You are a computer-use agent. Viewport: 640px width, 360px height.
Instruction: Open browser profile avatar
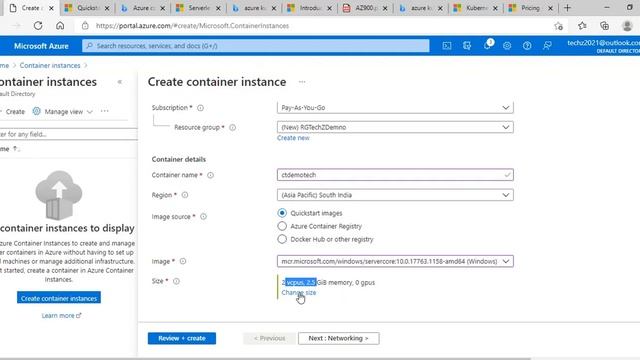click(x=627, y=26)
